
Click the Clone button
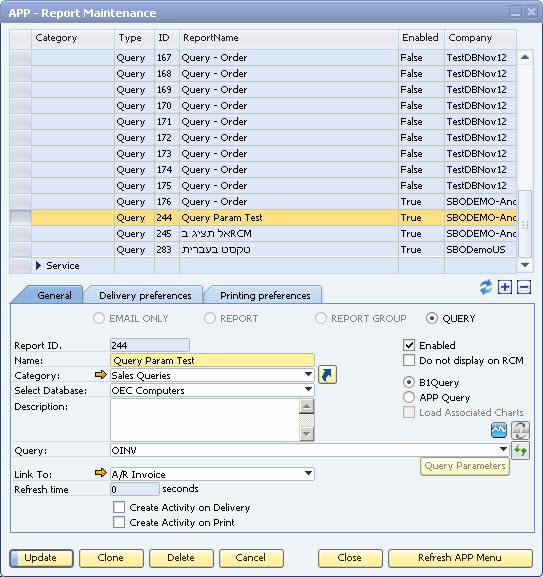point(111,558)
